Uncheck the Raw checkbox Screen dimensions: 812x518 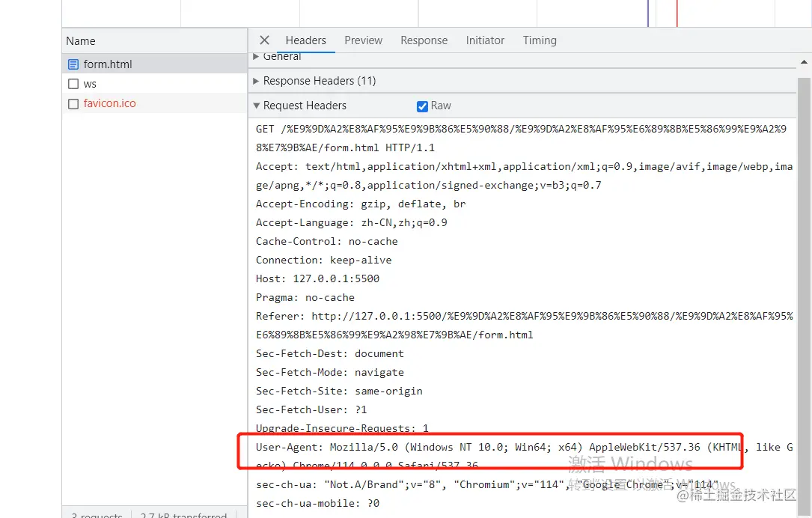(422, 106)
